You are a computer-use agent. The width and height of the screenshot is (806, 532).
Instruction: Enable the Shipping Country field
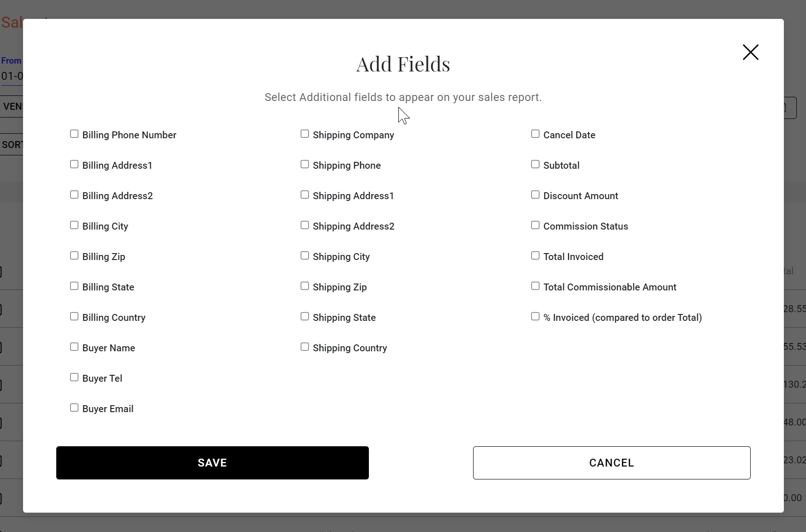click(305, 347)
